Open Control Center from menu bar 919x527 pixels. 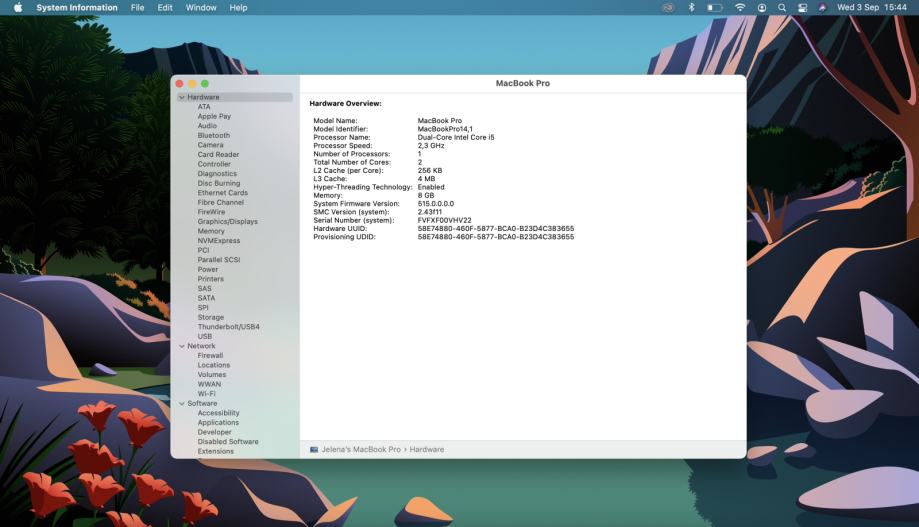tap(802, 7)
